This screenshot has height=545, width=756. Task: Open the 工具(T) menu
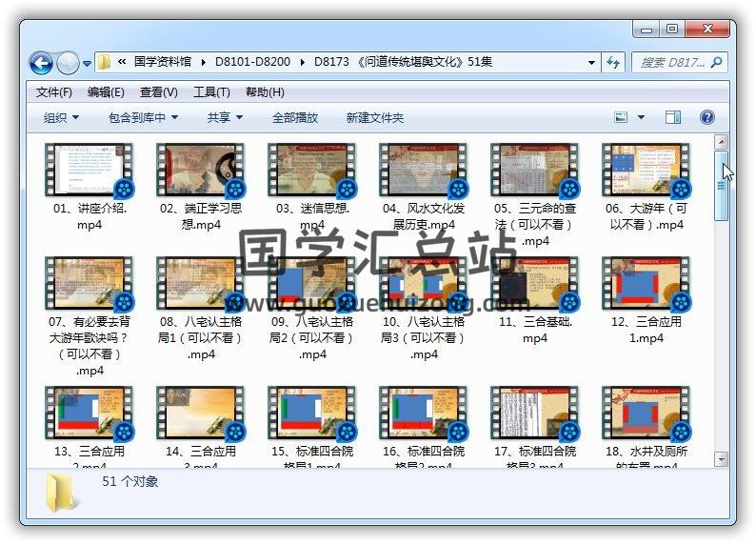click(x=211, y=92)
